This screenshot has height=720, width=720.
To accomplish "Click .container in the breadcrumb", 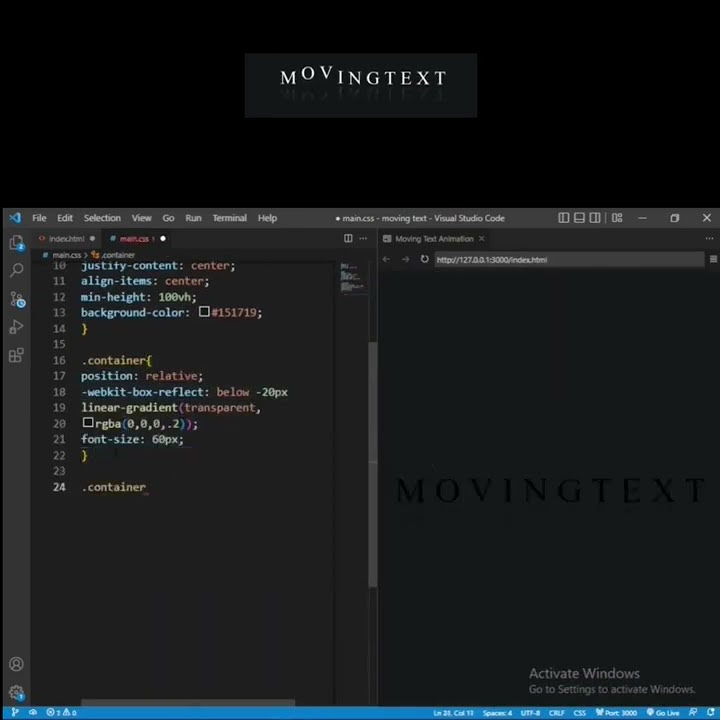I will (118, 255).
